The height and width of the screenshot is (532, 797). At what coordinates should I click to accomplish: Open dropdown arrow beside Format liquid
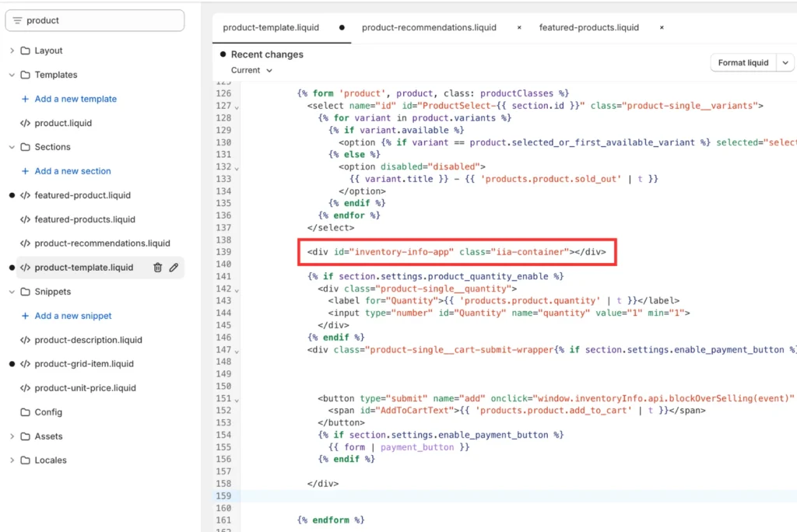(785, 63)
